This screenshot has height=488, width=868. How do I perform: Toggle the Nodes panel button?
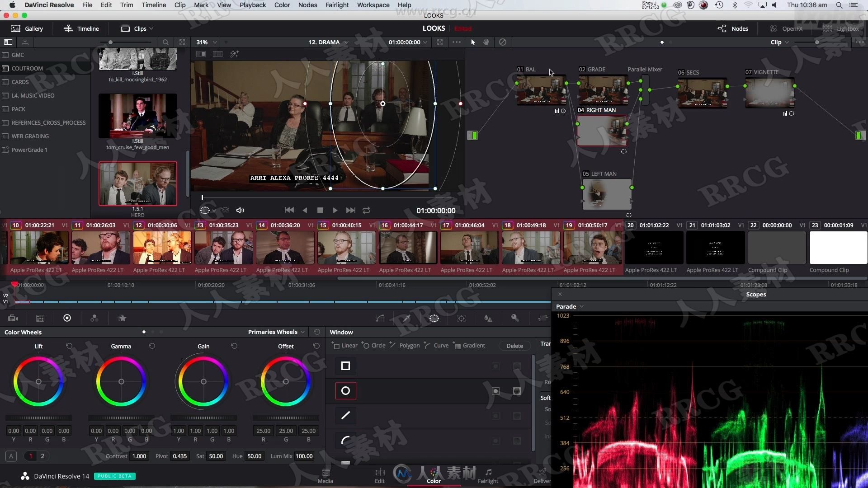(x=733, y=28)
